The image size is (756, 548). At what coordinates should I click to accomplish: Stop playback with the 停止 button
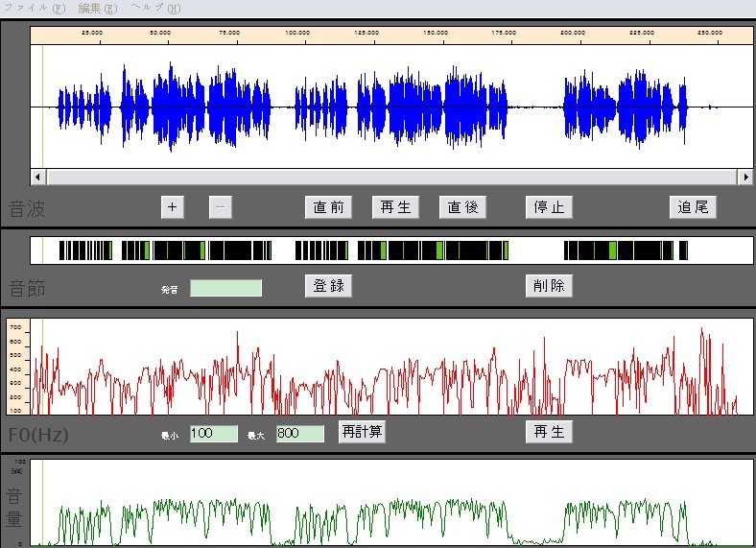tap(549, 207)
